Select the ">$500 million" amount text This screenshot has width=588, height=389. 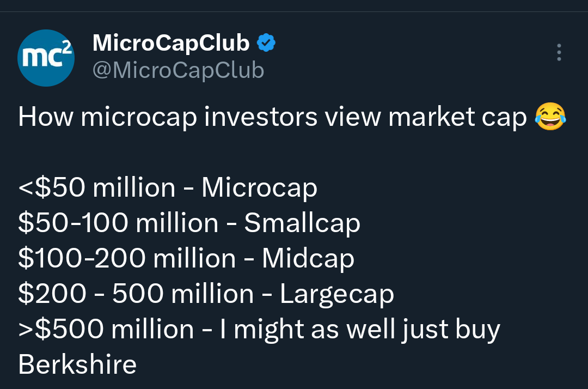(x=106, y=330)
